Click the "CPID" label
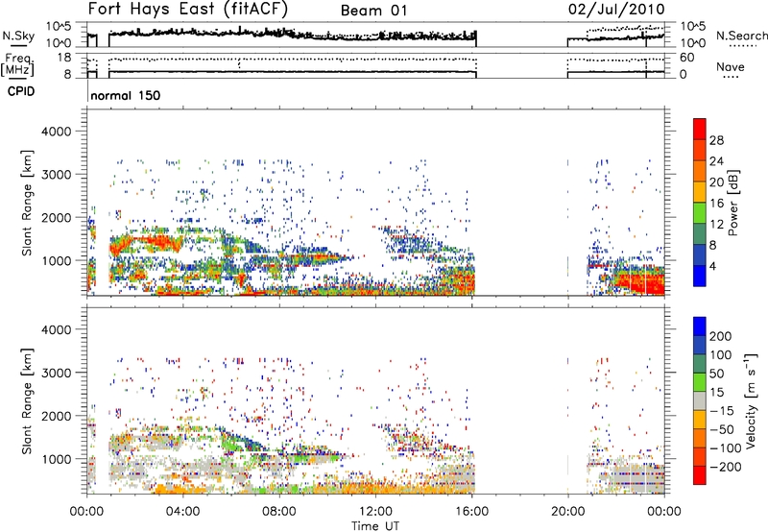Viewport: 768px width, 532px height. click(x=21, y=91)
